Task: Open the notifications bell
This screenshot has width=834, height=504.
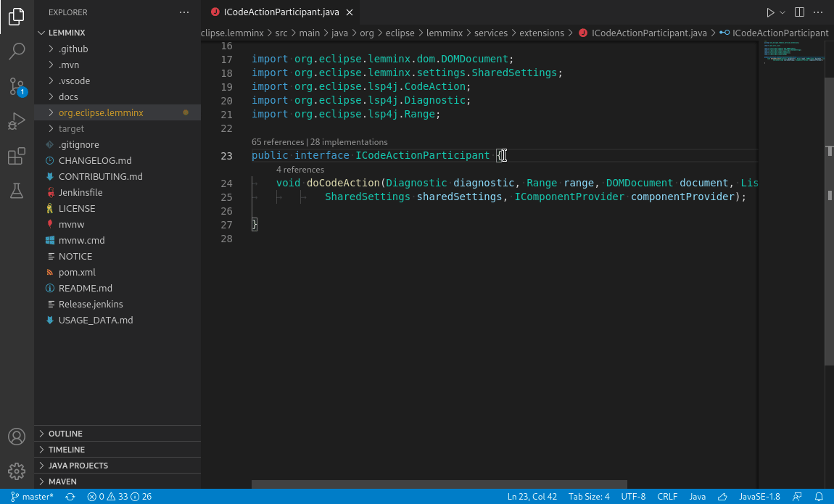Action: [819, 497]
